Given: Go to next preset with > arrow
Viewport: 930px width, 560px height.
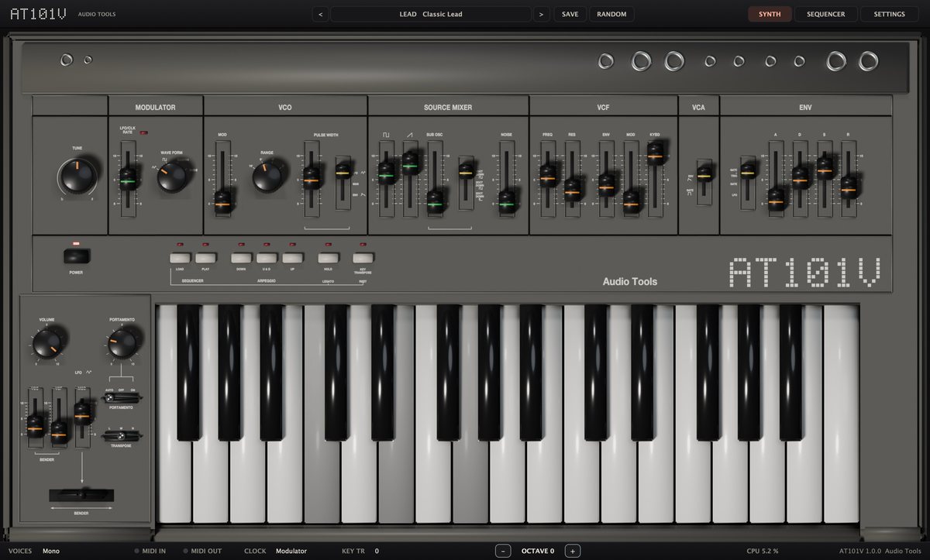Looking at the screenshot, I should pyautogui.click(x=541, y=14).
